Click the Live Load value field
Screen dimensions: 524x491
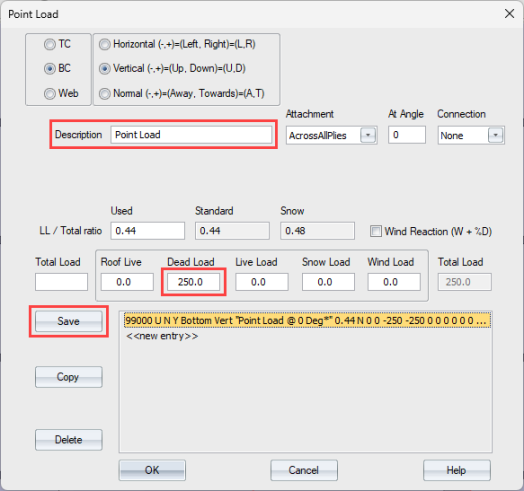pos(262,282)
